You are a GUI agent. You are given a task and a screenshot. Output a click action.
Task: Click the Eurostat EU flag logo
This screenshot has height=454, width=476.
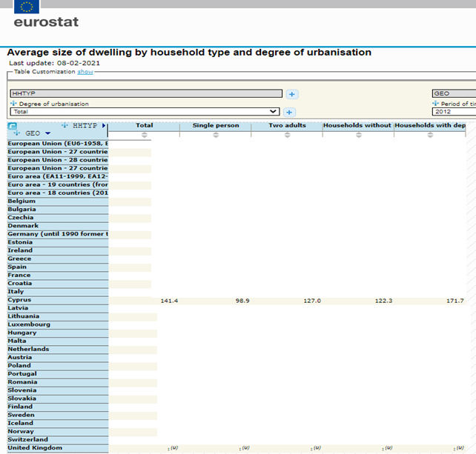27,8
